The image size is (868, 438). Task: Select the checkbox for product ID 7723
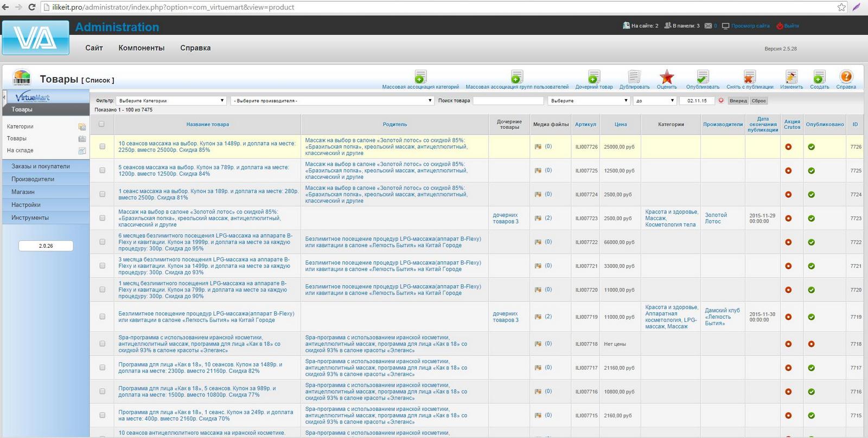[102, 218]
